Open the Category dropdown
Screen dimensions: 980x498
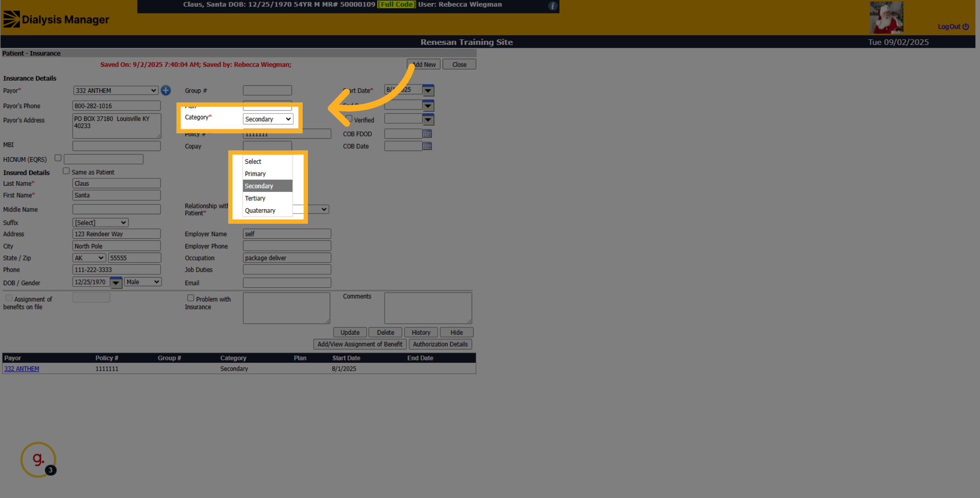[x=268, y=119]
